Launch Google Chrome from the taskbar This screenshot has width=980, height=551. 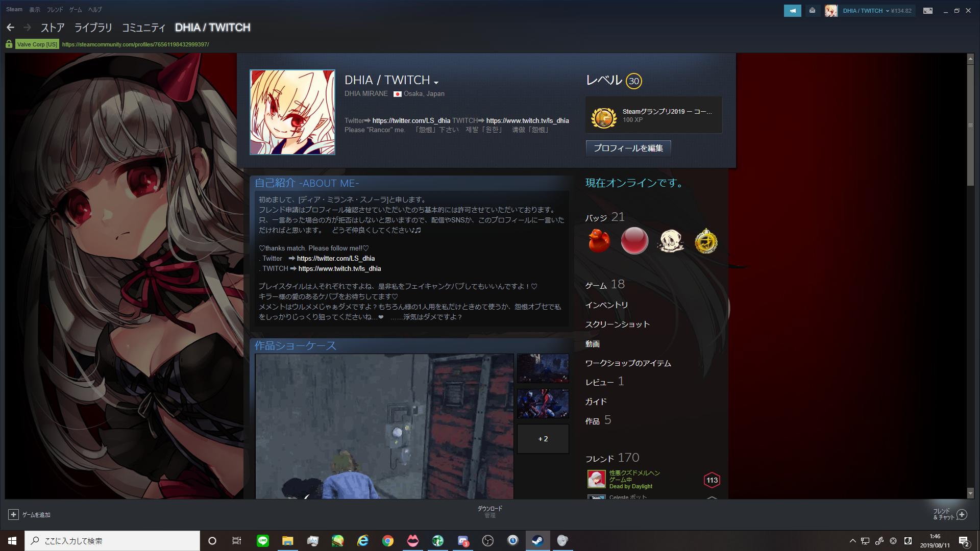coord(388,541)
